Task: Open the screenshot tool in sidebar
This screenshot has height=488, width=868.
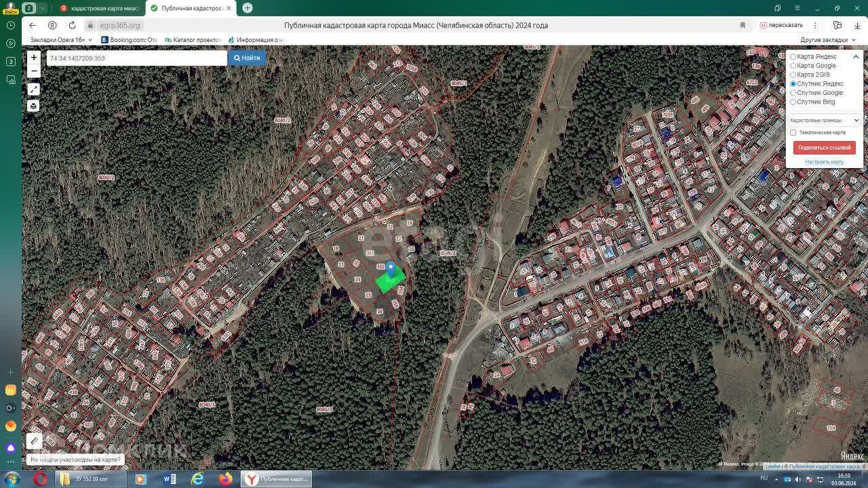Action: tap(10, 80)
